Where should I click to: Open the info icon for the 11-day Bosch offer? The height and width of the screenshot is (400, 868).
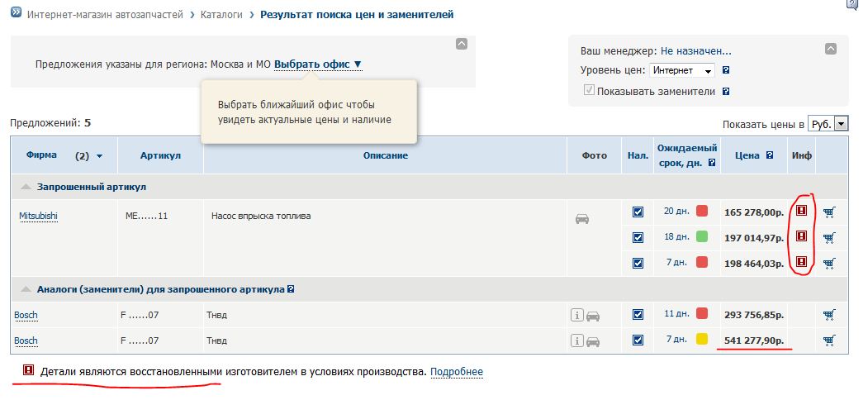point(577,315)
